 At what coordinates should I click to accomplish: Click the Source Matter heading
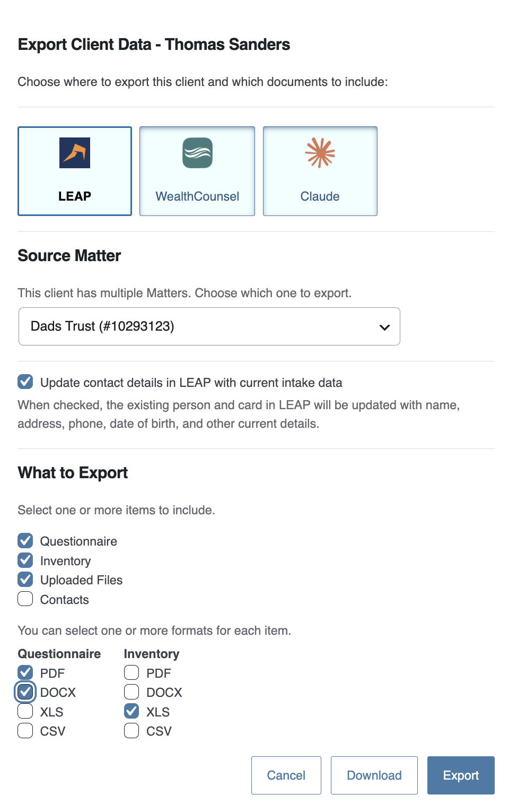tap(69, 256)
